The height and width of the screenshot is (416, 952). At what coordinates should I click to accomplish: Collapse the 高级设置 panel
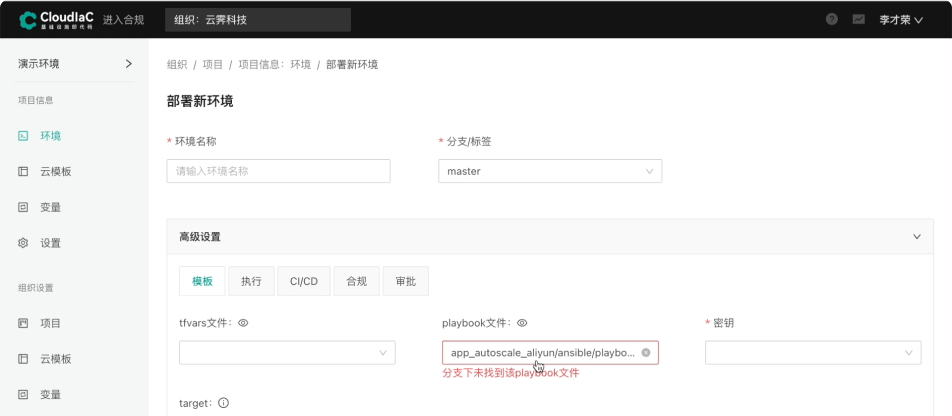tap(917, 237)
